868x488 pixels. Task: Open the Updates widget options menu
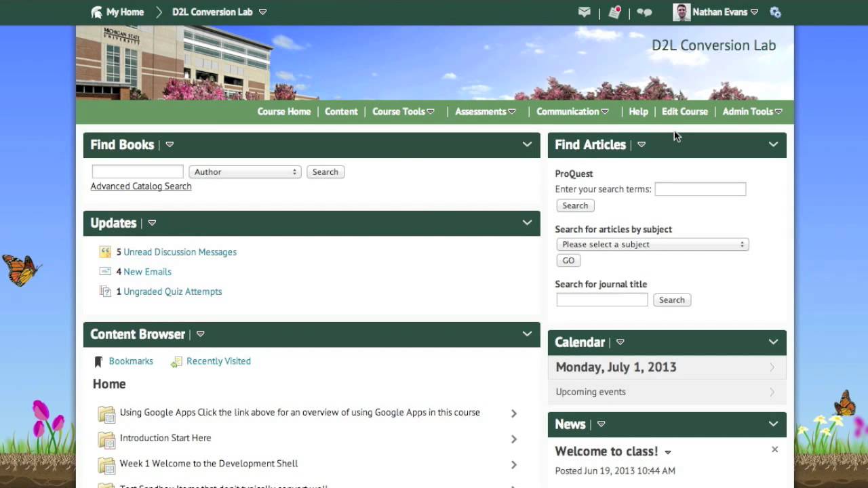point(152,223)
